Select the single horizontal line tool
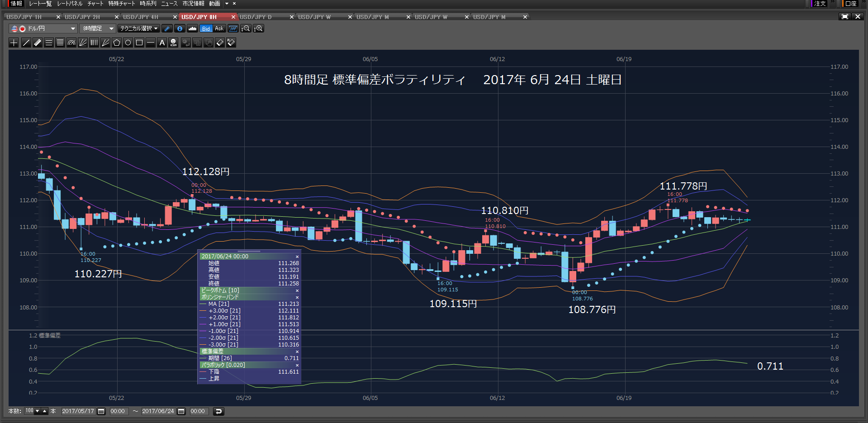 click(151, 43)
